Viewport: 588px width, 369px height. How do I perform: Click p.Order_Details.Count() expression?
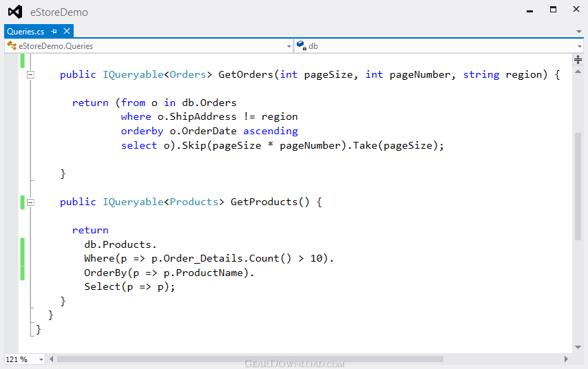click(x=221, y=258)
